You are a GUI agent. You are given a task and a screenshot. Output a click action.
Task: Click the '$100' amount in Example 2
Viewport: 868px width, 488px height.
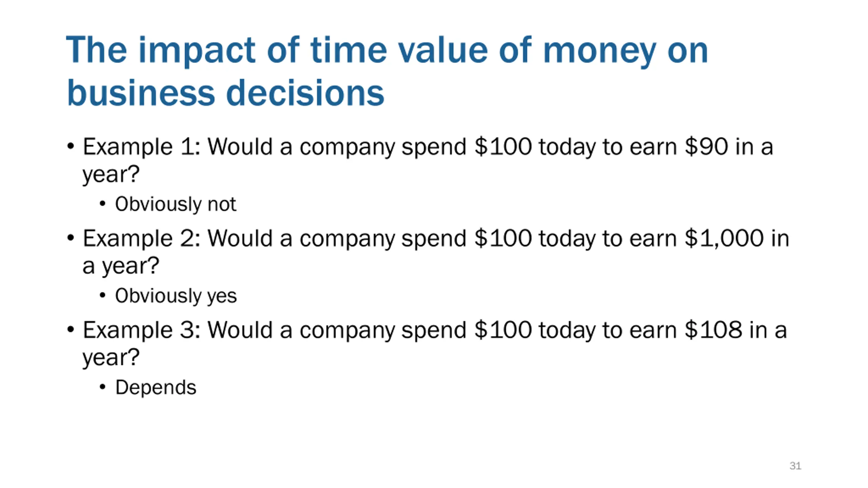(x=503, y=239)
